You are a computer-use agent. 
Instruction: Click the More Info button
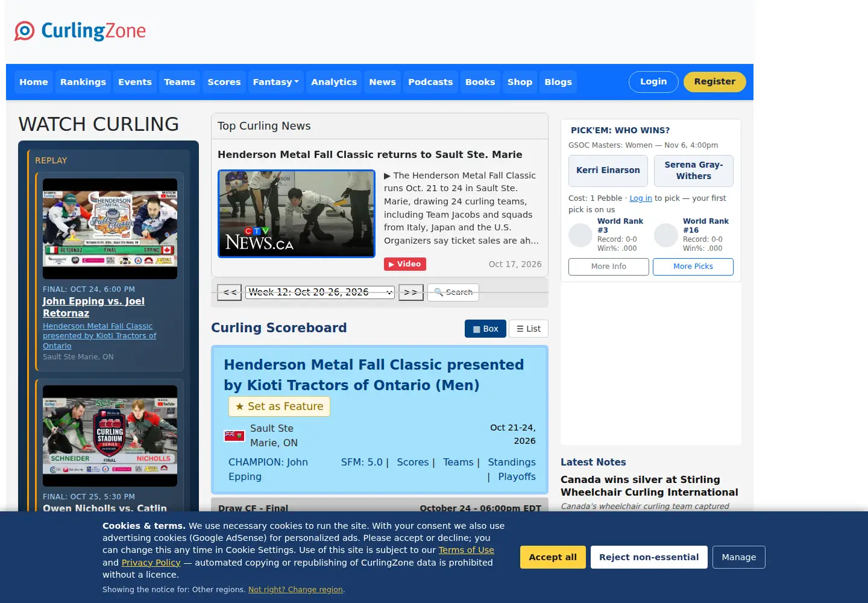609,267
